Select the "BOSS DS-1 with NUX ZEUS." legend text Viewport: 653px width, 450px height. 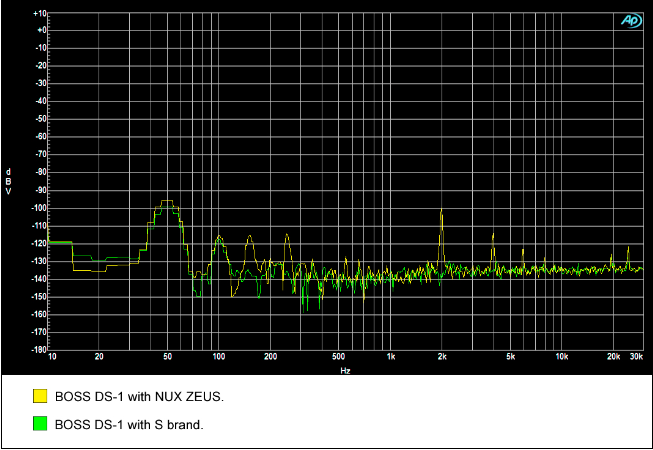[x=138, y=397]
